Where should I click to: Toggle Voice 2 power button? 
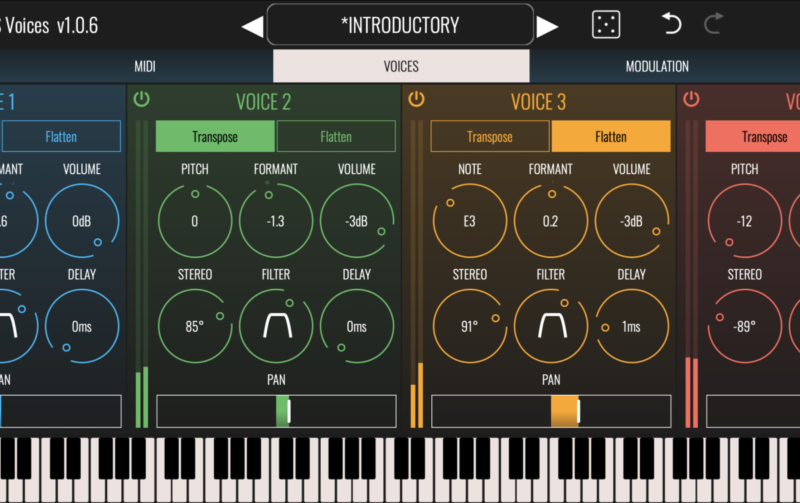[x=141, y=99]
